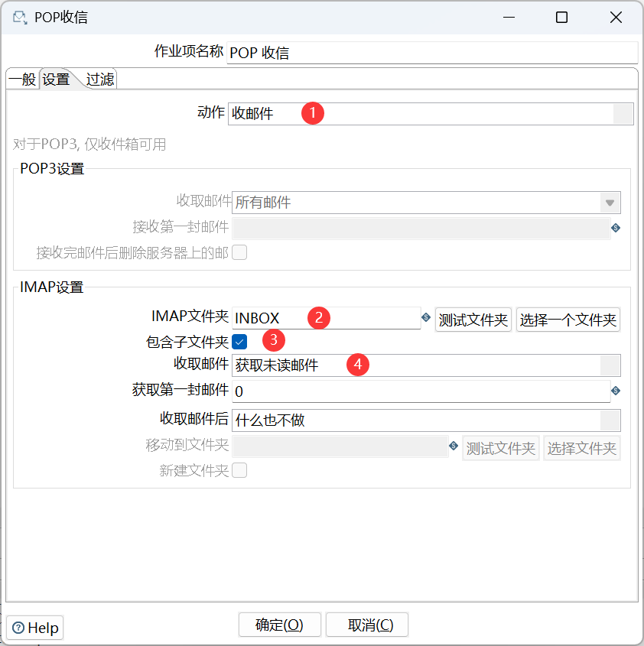Click the variable icon beside 获取第一封邮件 field
Image resolution: width=644 pixels, height=646 pixels.
tap(616, 391)
